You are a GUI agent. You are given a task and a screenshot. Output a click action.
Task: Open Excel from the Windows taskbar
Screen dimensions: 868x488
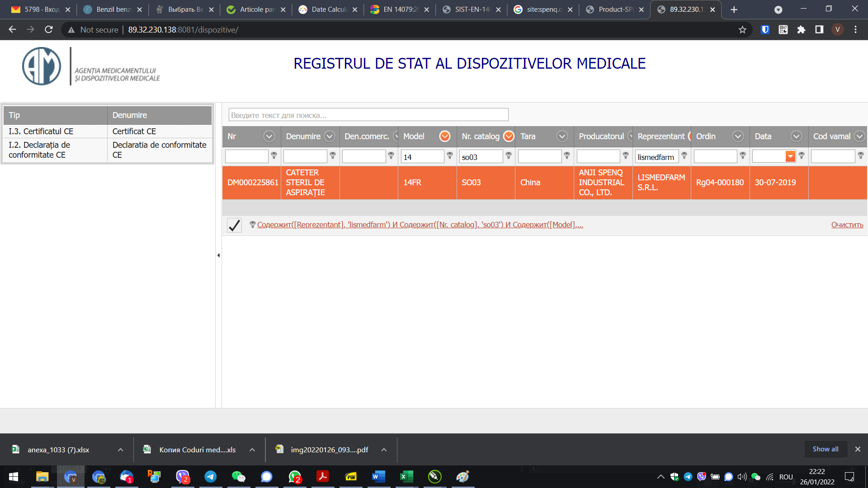[406, 476]
